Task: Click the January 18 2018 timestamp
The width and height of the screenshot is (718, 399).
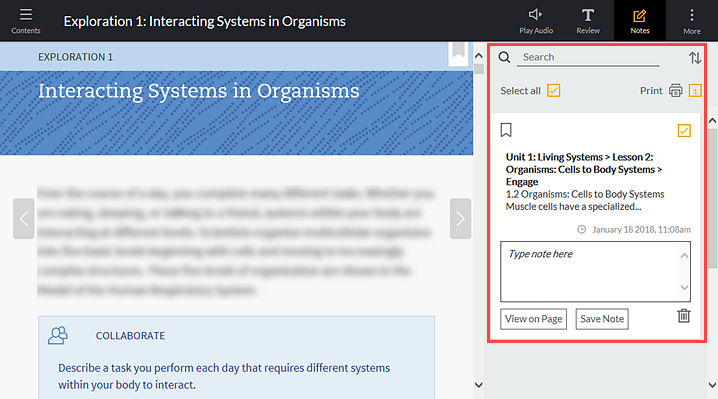Action: 641,230
